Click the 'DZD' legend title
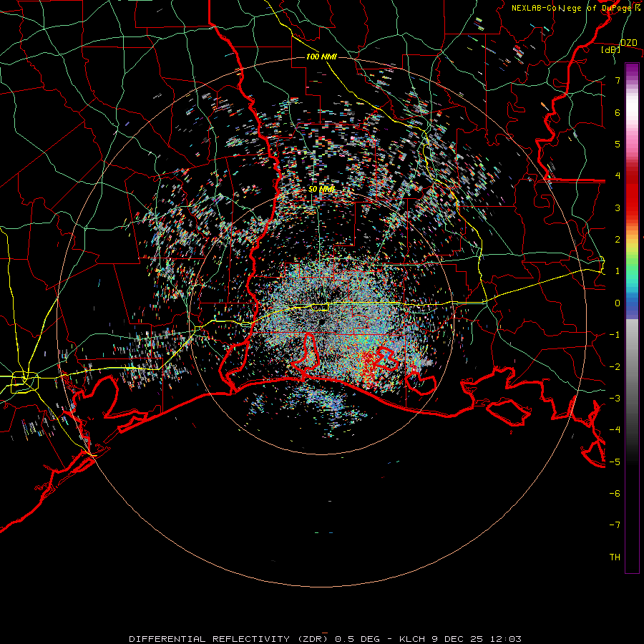This screenshot has height=644, width=644. pyautogui.click(x=628, y=43)
